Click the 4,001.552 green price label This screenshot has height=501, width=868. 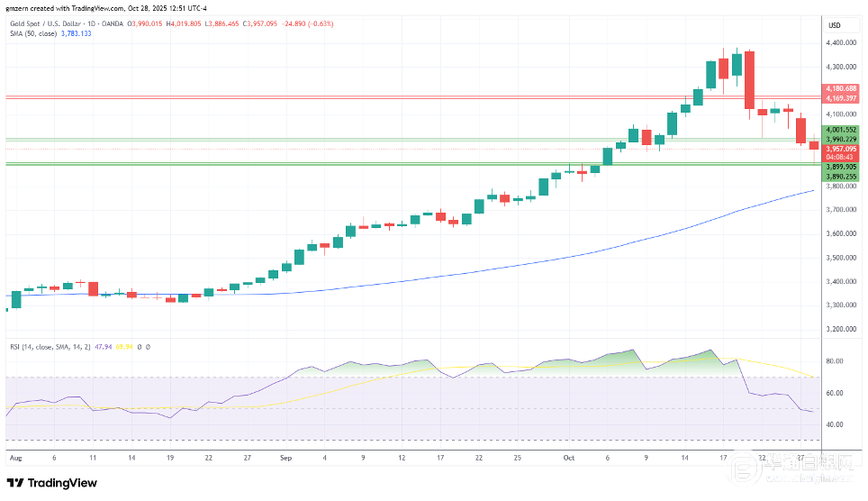pyautogui.click(x=840, y=130)
